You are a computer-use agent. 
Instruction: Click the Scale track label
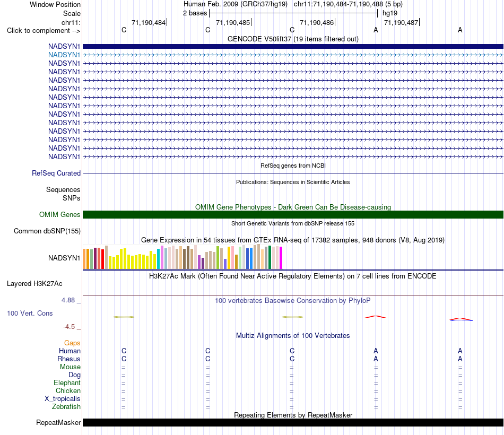pos(72,13)
